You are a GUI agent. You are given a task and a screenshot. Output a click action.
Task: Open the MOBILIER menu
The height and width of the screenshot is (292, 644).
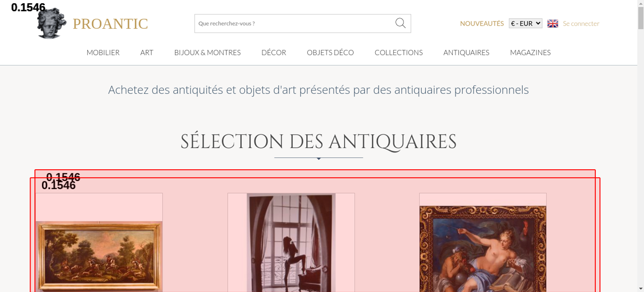click(x=103, y=52)
